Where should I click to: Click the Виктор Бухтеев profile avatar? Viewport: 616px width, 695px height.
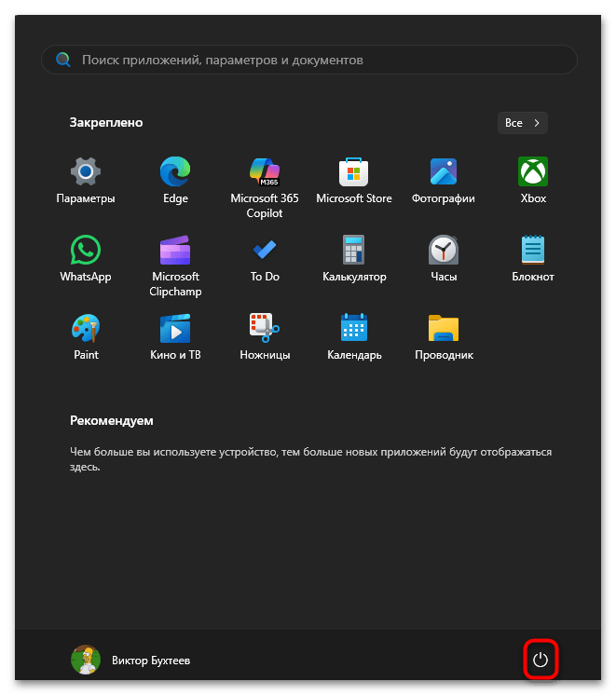[x=86, y=660]
